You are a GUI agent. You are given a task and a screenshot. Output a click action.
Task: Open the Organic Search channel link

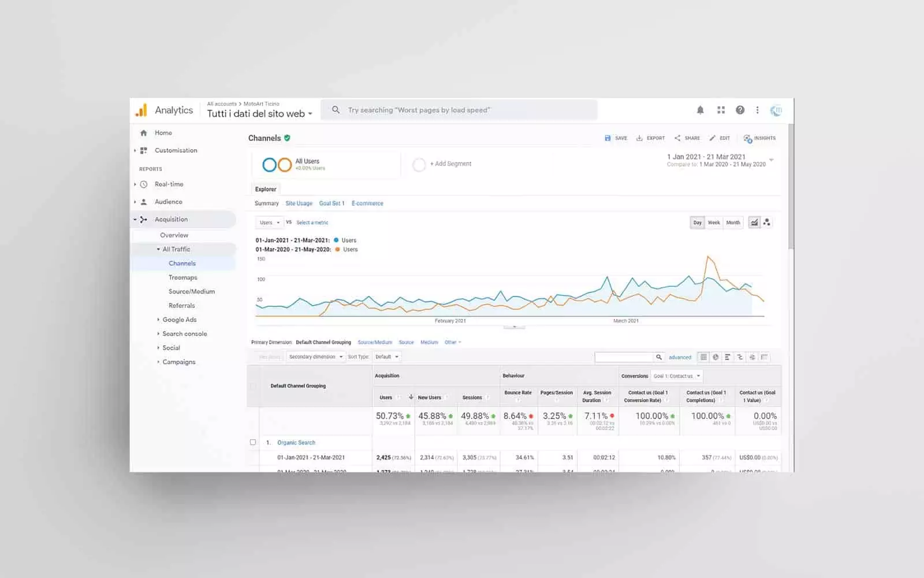pyautogui.click(x=296, y=443)
